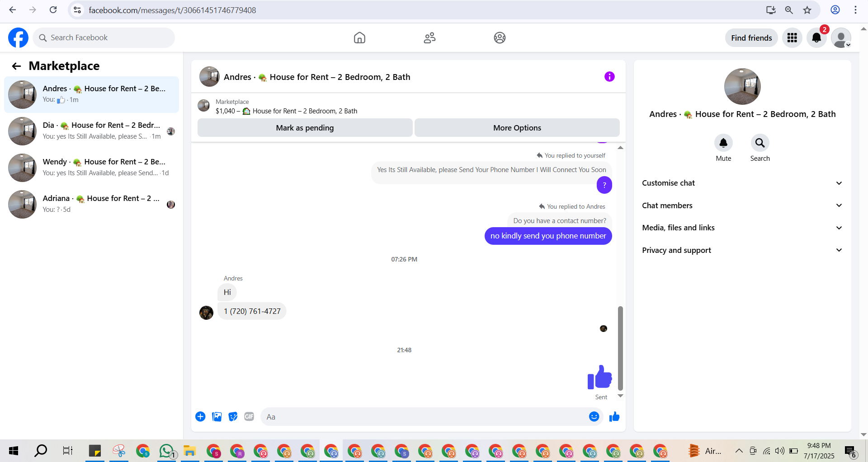
Task: Open the notifications bell with badge 2
Action: click(x=816, y=37)
